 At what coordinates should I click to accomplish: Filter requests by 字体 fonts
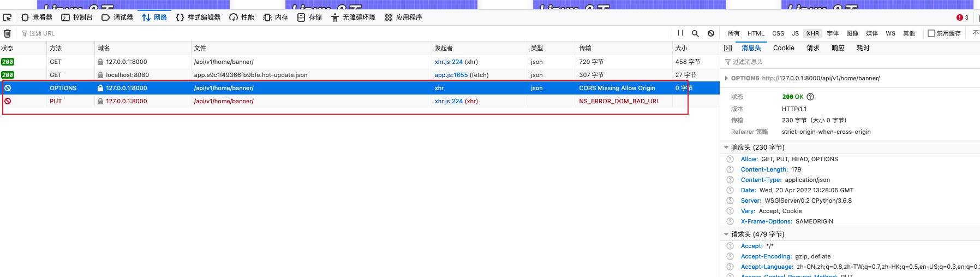click(833, 33)
